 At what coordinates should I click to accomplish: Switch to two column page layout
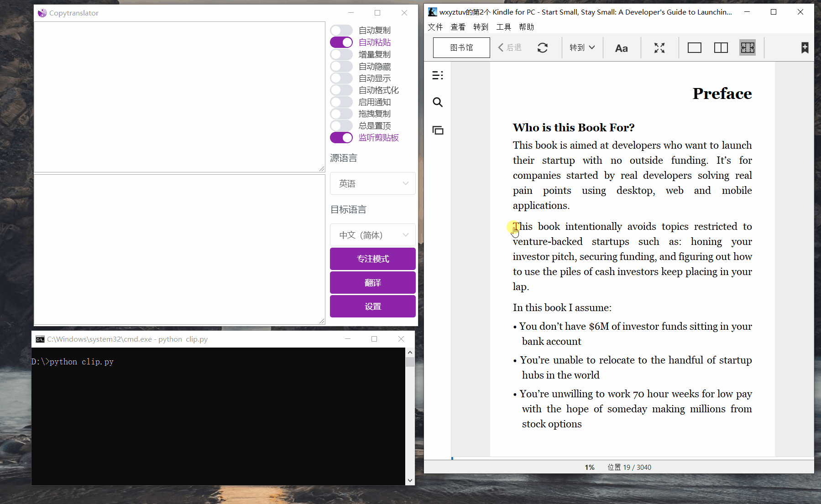(721, 47)
